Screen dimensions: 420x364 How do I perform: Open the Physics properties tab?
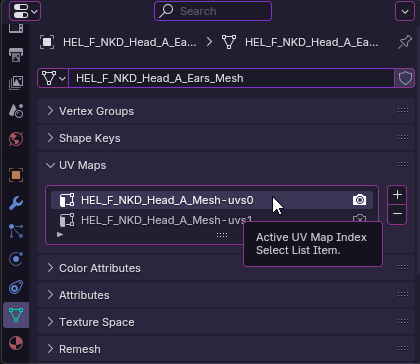[16, 259]
